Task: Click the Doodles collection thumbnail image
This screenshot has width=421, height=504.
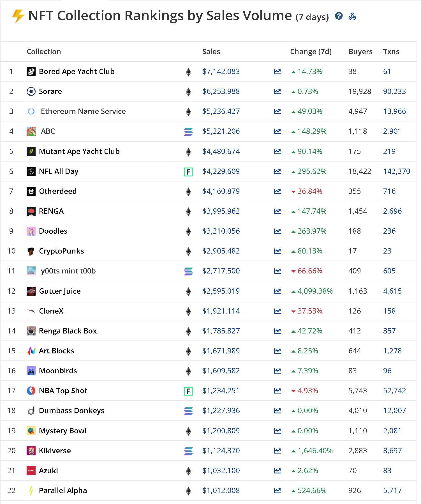Action: [x=31, y=231]
